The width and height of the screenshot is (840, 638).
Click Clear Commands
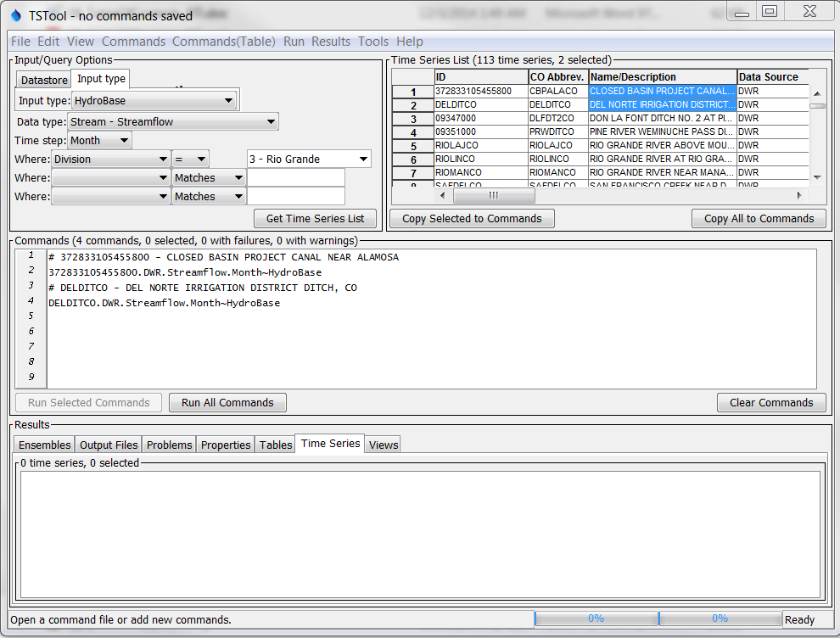pyautogui.click(x=770, y=402)
